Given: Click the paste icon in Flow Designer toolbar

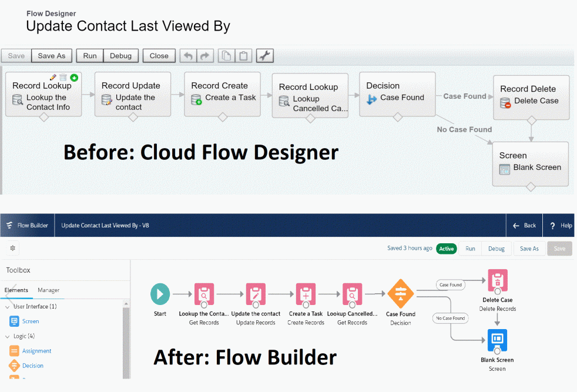Looking at the screenshot, I should tap(243, 55).
